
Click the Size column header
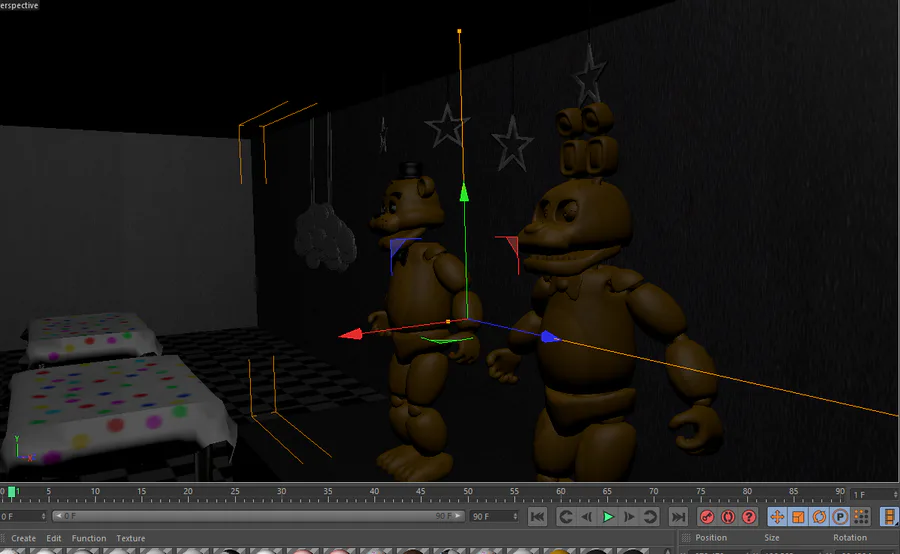pos(771,538)
